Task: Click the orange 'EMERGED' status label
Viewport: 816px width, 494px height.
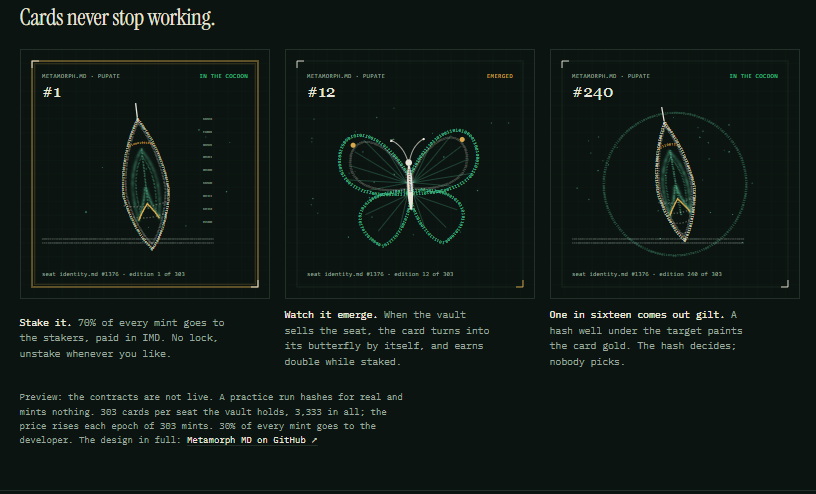Action: [500, 76]
